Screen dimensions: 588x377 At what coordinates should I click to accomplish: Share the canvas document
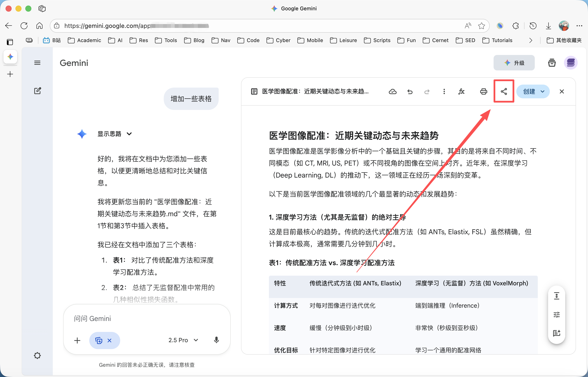(x=504, y=91)
